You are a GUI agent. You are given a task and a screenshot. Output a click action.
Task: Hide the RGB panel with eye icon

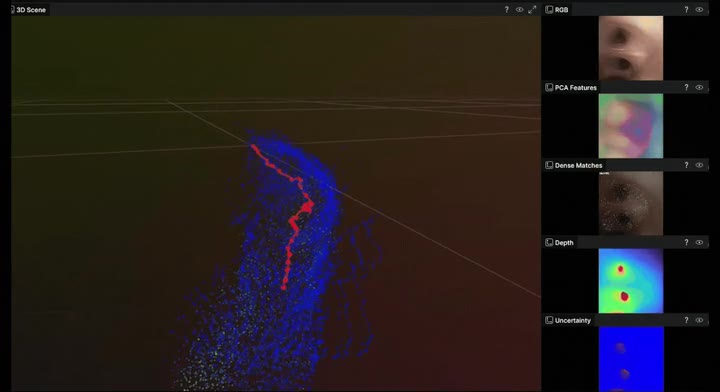(x=699, y=10)
